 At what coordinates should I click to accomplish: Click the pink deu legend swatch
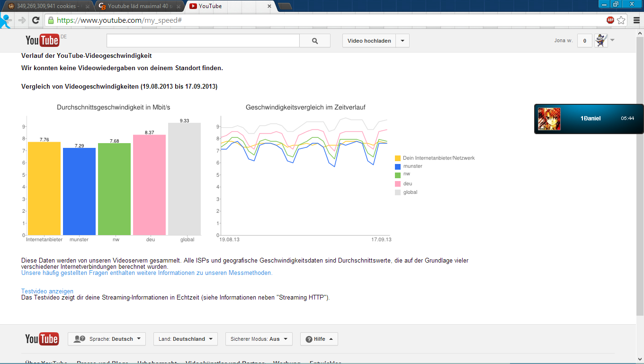398,184
